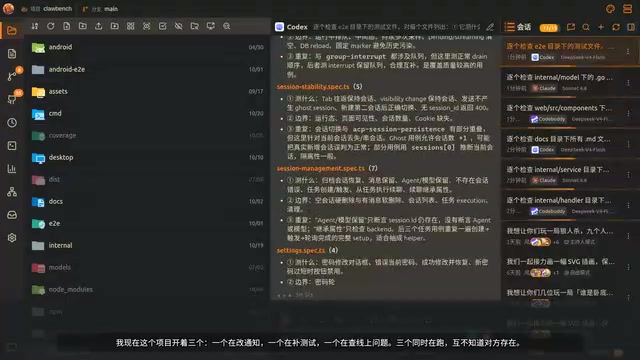This screenshot has height=360, width=640.
Task: Open the files explorer sidebar icon
Action: 12,31
